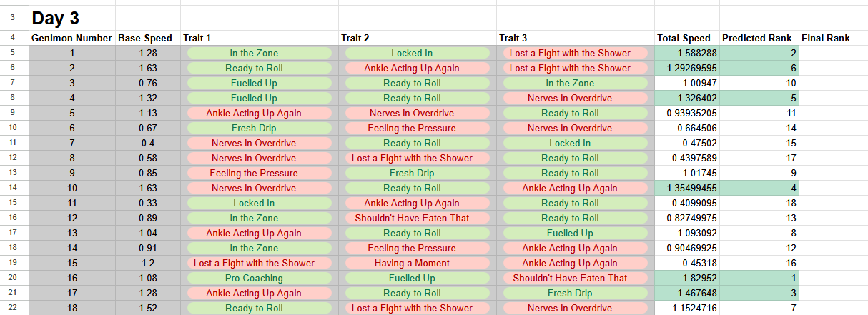
Task: Select base speed cell 0.33
Action: pyautogui.click(x=148, y=204)
